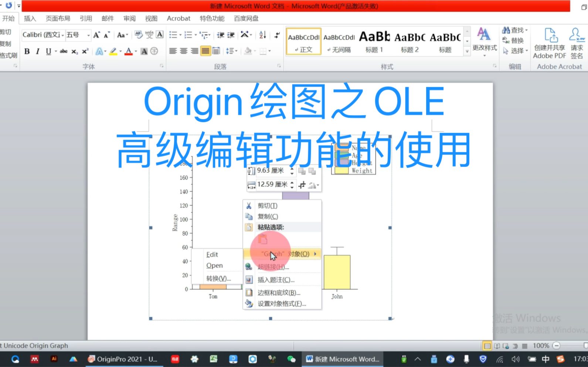
Task: Click grow font icon
Action: [96, 35]
